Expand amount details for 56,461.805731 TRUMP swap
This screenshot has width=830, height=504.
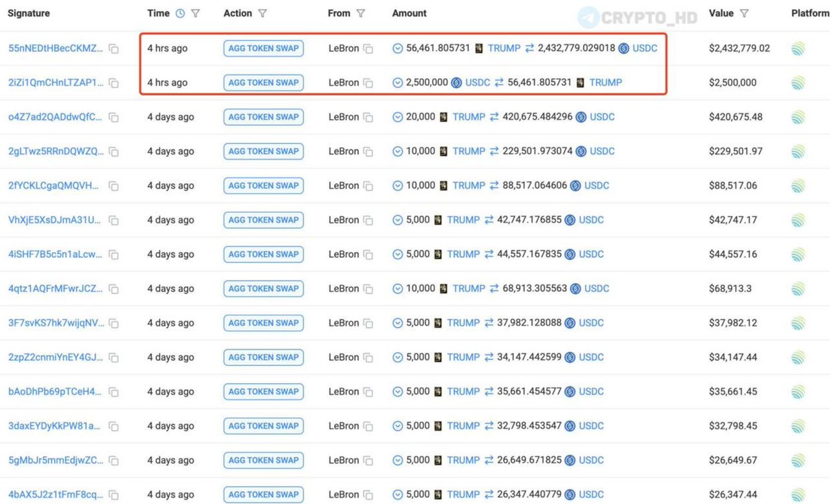(398, 48)
